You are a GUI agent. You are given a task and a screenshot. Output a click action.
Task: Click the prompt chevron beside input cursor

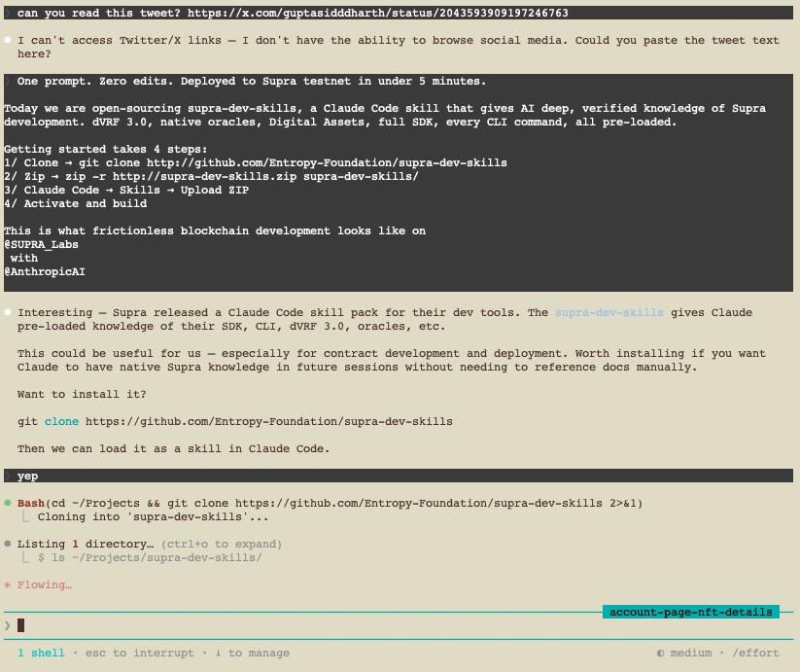tap(7, 625)
